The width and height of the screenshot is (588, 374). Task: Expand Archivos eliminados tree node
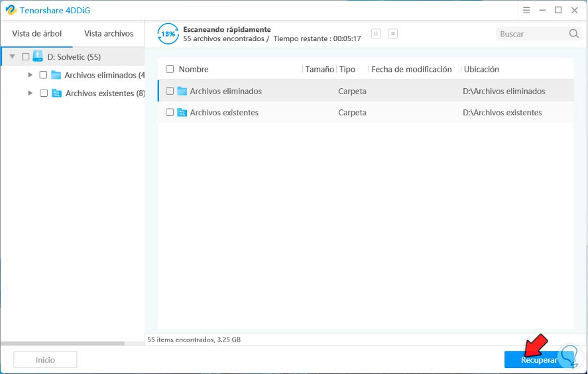[x=30, y=75]
